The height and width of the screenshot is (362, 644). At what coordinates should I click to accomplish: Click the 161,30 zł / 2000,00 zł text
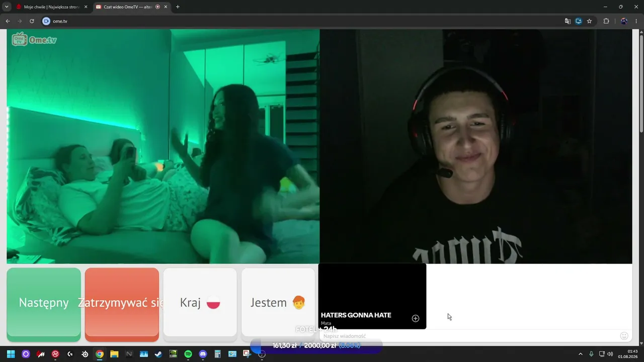click(304, 345)
